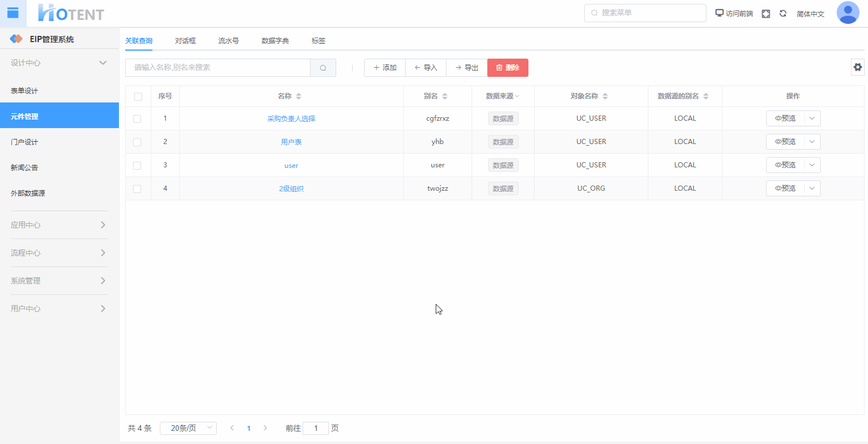The height and width of the screenshot is (444, 868).
Task: Check the row for 采购负责人选择
Action: click(137, 119)
